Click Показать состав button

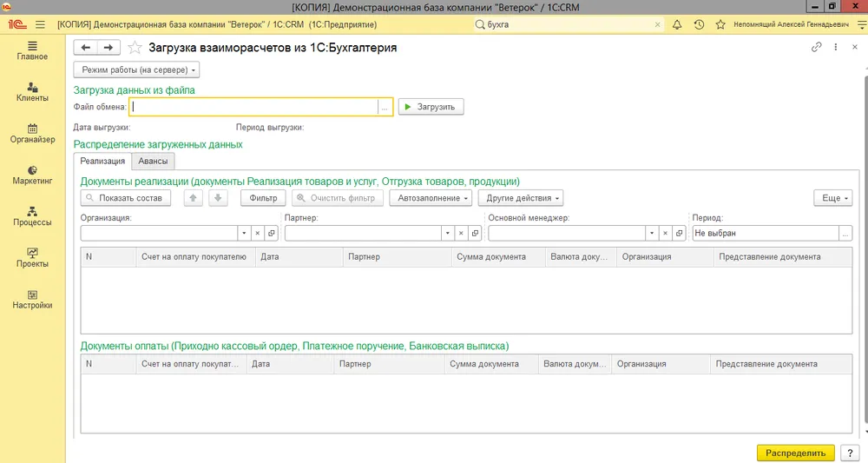click(126, 198)
